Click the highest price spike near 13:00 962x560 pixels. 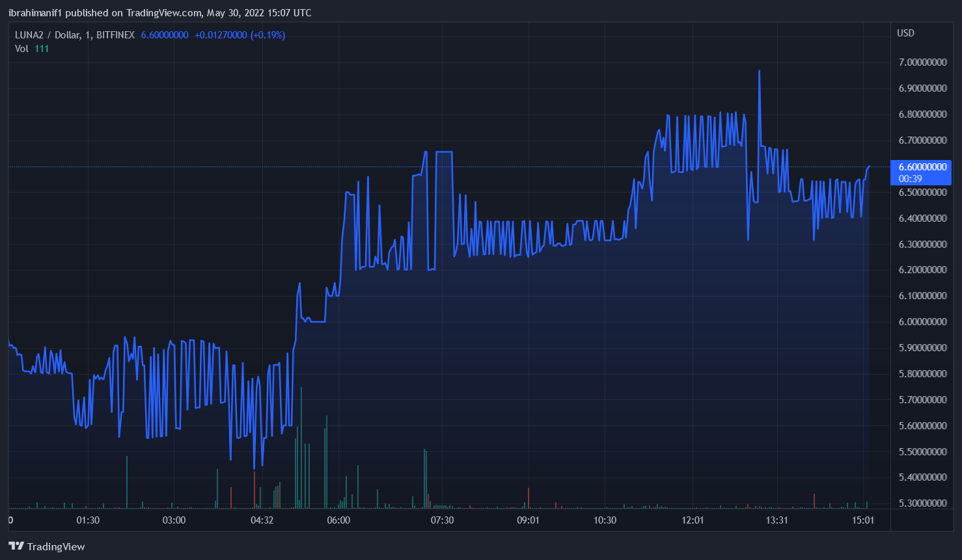[x=759, y=72]
